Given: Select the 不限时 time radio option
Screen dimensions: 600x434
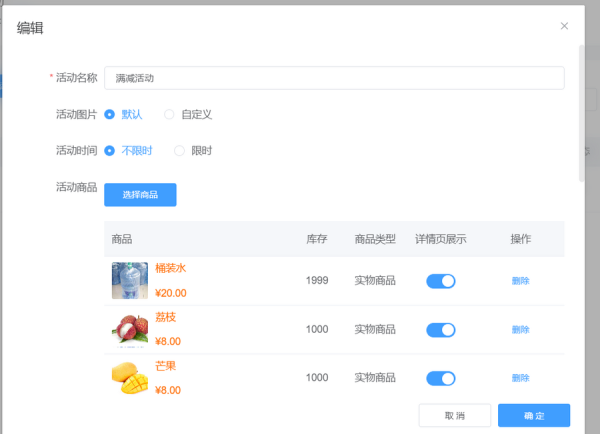Looking at the screenshot, I should point(128,150).
